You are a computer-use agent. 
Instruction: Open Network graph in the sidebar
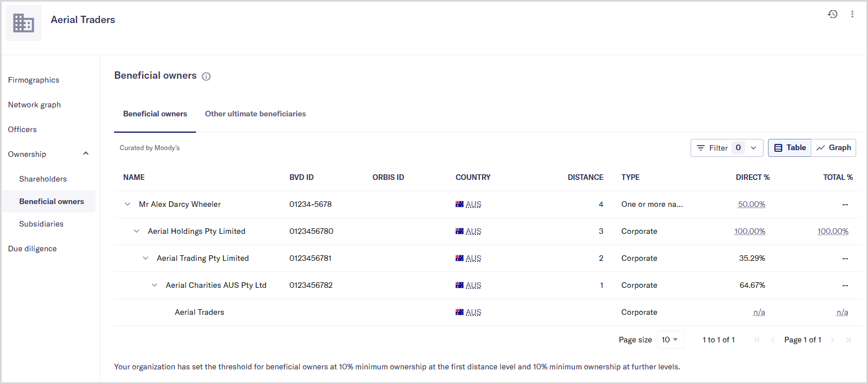coord(34,105)
